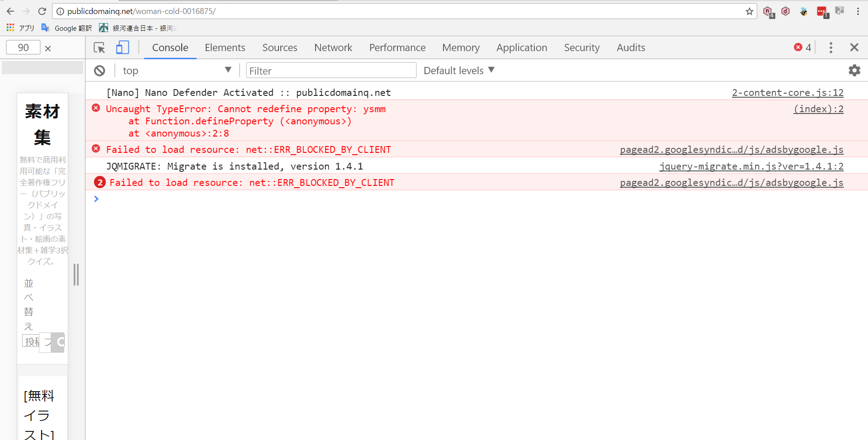Collapse the Uncaught TypeError stack trace
This screenshot has height=440, width=868.
(x=96, y=109)
